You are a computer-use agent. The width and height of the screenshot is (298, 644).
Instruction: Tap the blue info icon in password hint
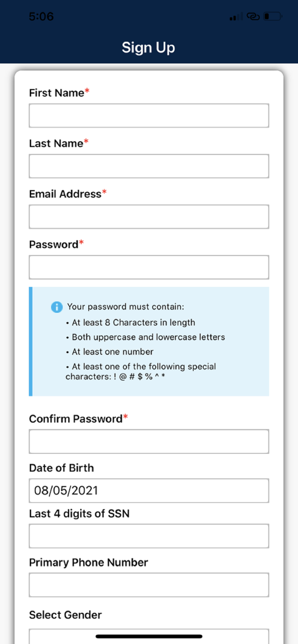57,307
